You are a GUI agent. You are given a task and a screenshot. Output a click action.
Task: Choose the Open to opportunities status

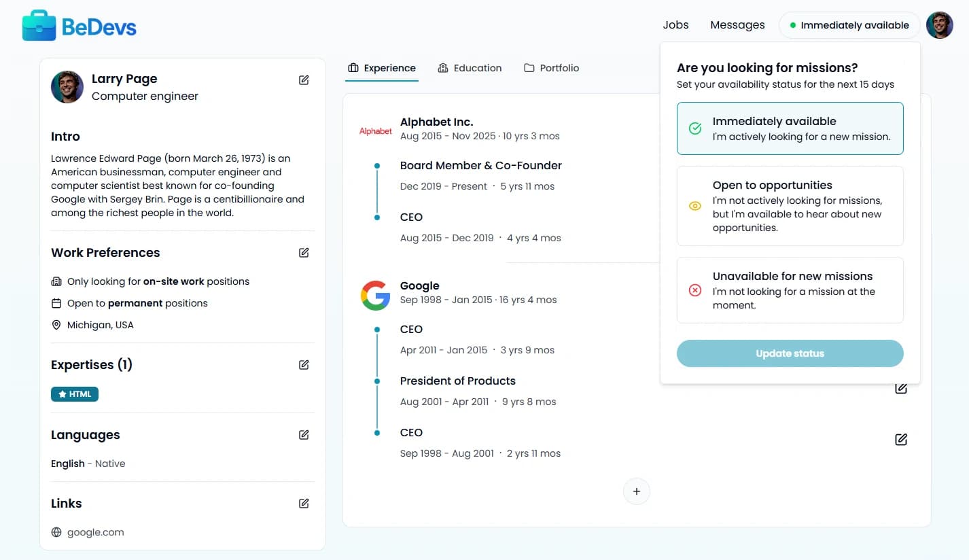[790, 205]
